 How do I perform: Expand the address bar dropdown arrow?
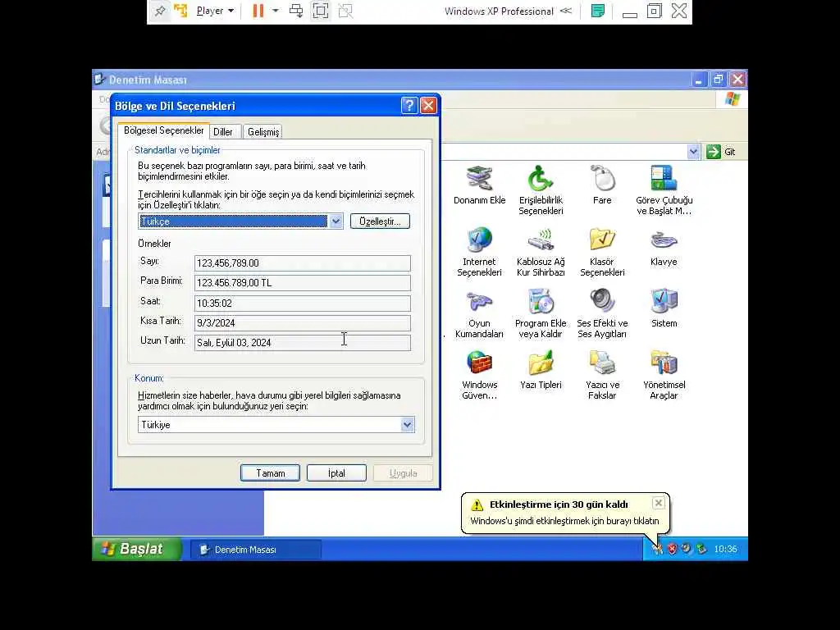point(693,152)
